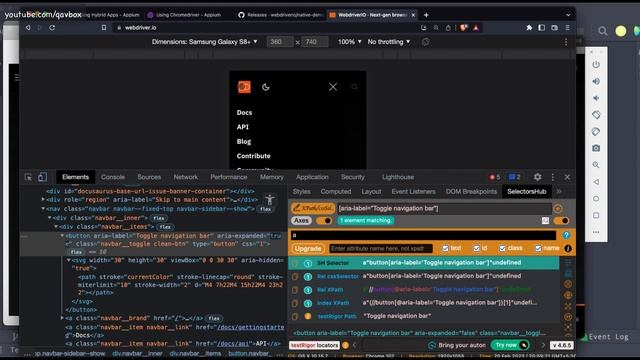The width and height of the screenshot is (640, 360).
Task: Expand the a class="navbar__brand" node
Action: tap(62, 318)
